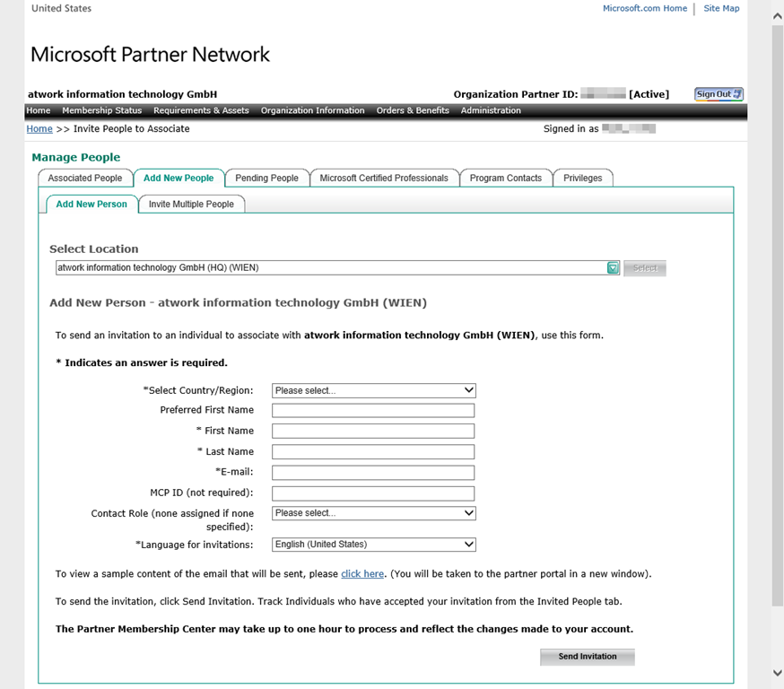Open the Organization Information menu
This screenshot has width=784, height=689.
(312, 110)
